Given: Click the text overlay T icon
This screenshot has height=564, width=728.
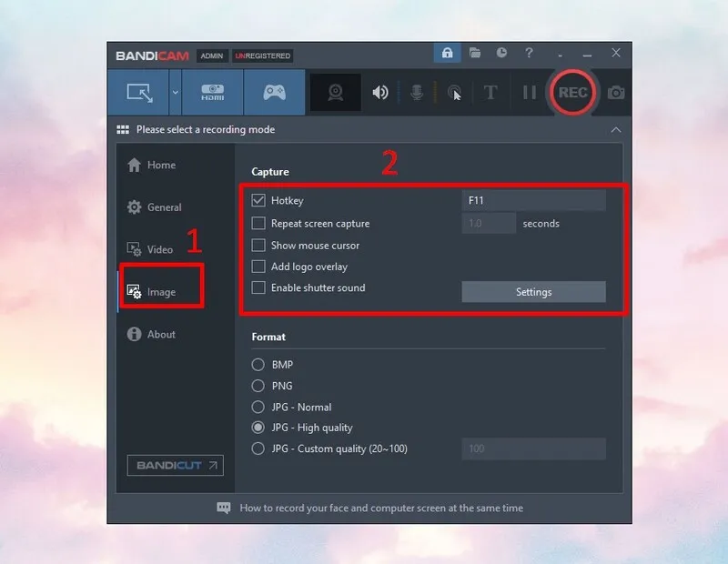Looking at the screenshot, I should click(490, 92).
